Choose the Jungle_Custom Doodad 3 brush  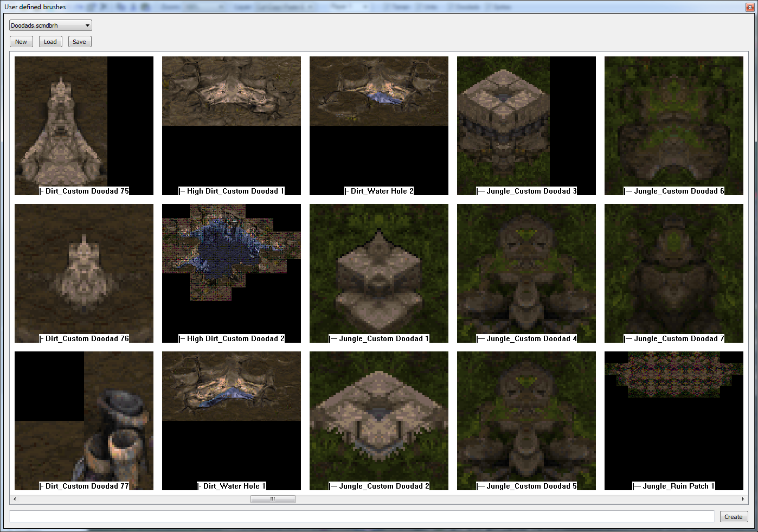[x=526, y=126]
